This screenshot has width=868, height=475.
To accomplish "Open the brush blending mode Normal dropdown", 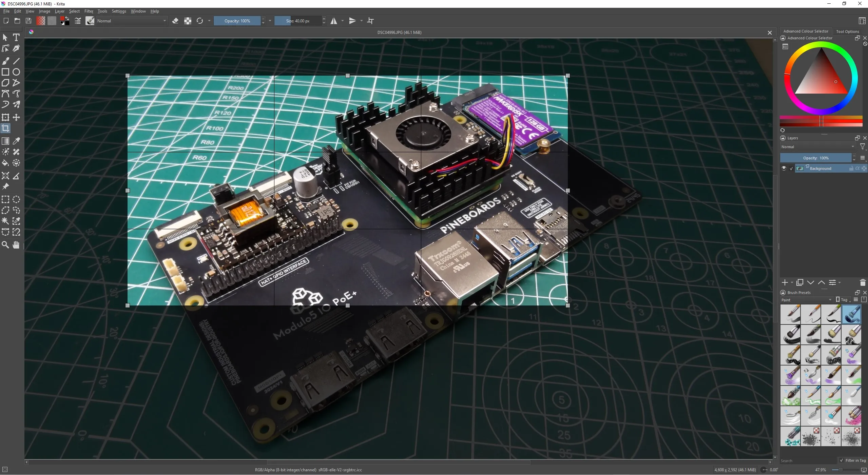I will [x=132, y=21].
